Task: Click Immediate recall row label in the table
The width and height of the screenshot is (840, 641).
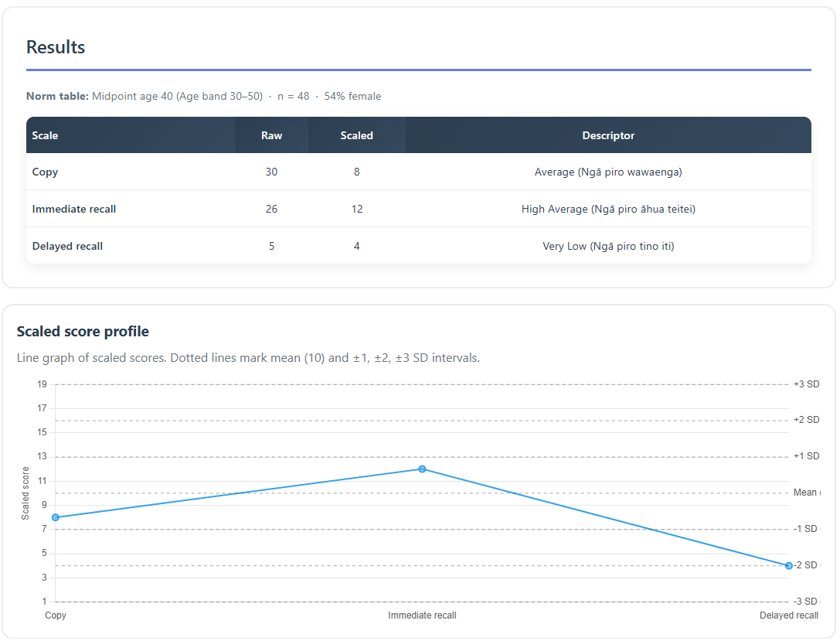Action: pos(74,209)
